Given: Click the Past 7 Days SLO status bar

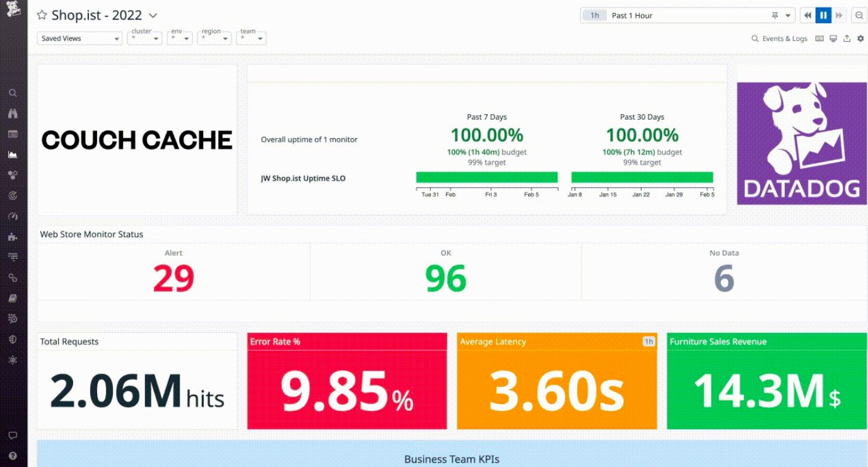Looking at the screenshot, I should 487,177.
